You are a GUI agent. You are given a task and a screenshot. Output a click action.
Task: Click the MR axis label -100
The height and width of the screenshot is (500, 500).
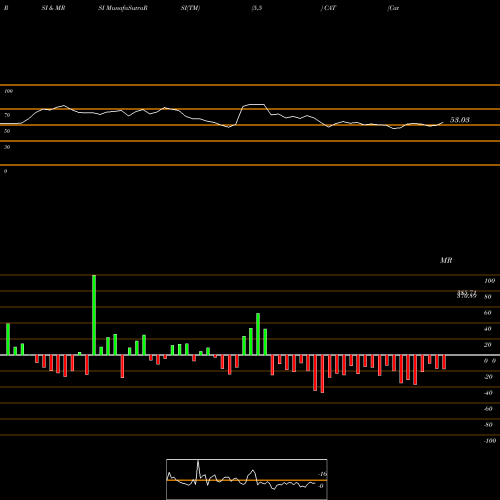click(489, 441)
